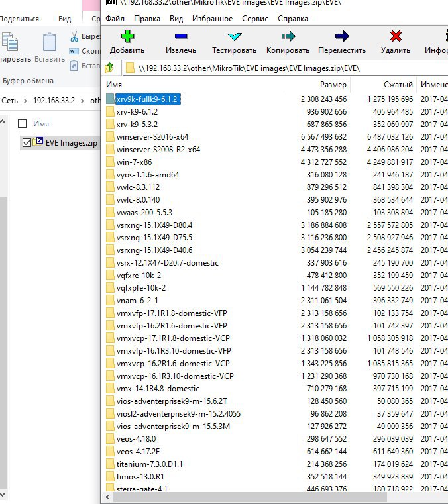Open the Избранное menu in 7-Zip

tap(212, 19)
